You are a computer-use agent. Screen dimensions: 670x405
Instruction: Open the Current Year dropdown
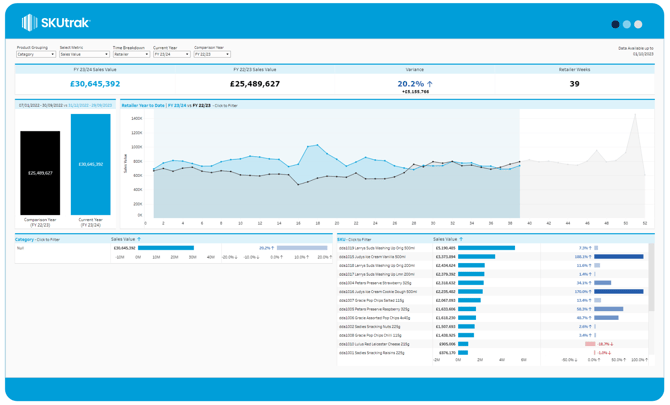tap(171, 54)
